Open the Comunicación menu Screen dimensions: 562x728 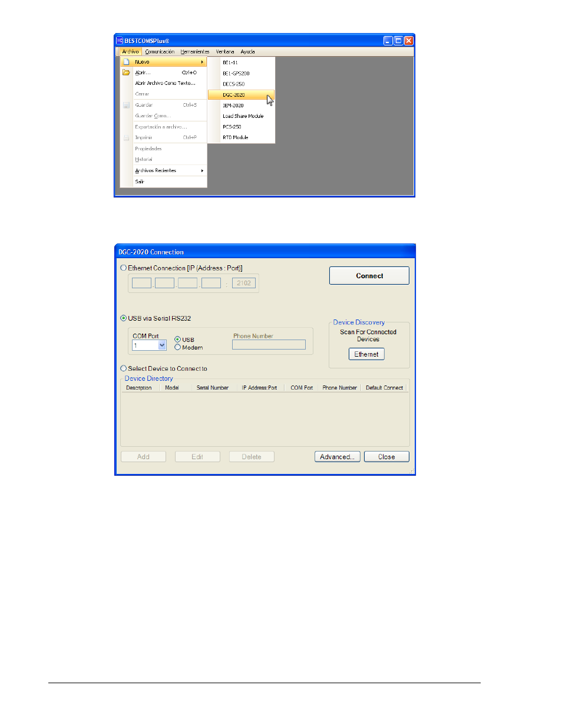click(160, 52)
